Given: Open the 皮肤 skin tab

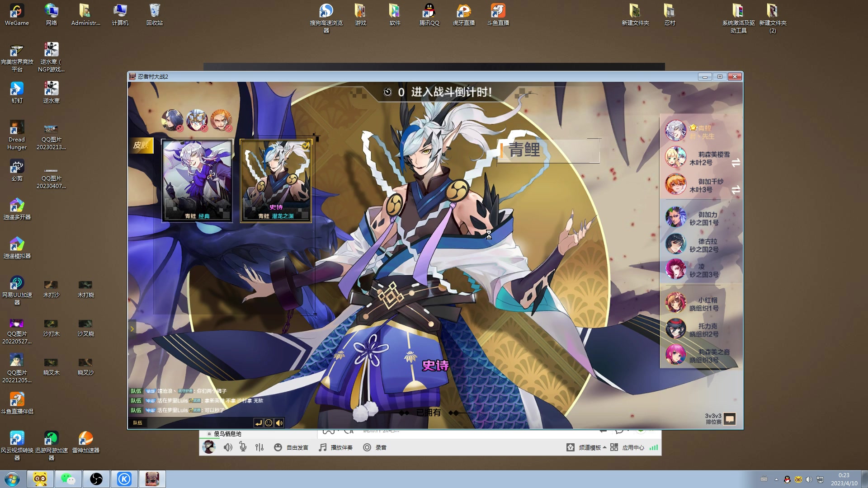Looking at the screenshot, I should coord(141,145).
